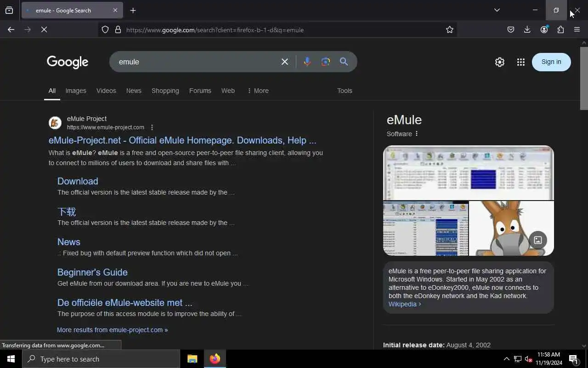The width and height of the screenshot is (588, 368).
Task: Open about-this-result menu for emule-project.com
Action: tap(152, 127)
